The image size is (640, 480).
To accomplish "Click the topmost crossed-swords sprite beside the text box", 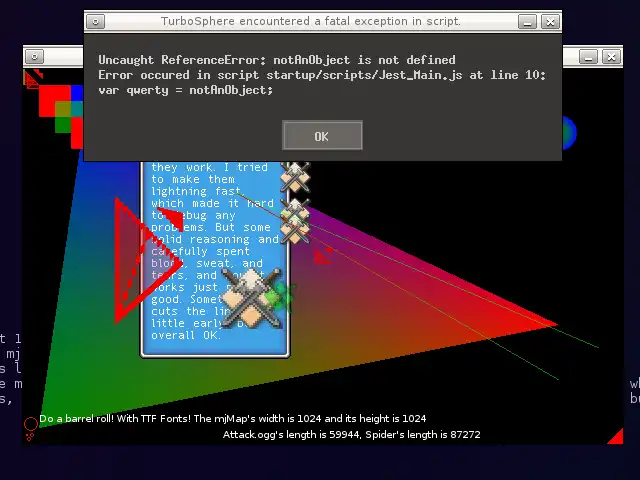I will (295, 177).
